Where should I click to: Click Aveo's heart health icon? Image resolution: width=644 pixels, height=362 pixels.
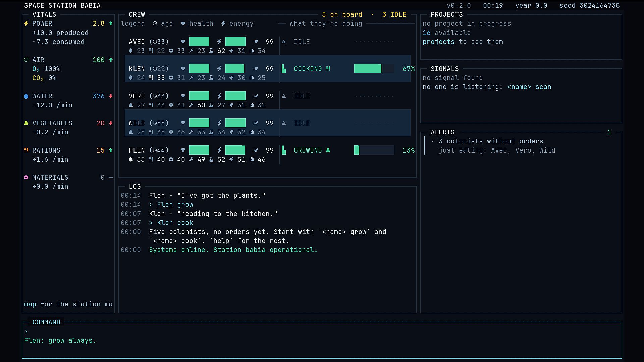[x=183, y=42]
